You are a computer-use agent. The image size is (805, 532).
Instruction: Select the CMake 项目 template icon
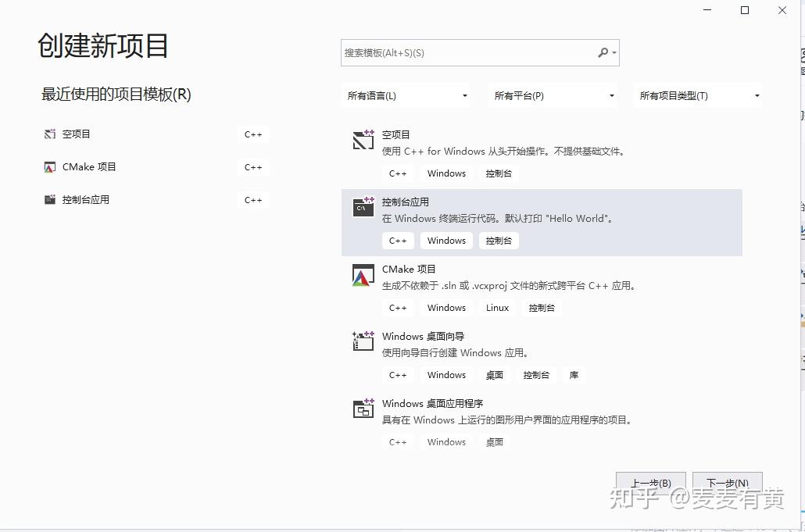click(x=363, y=275)
